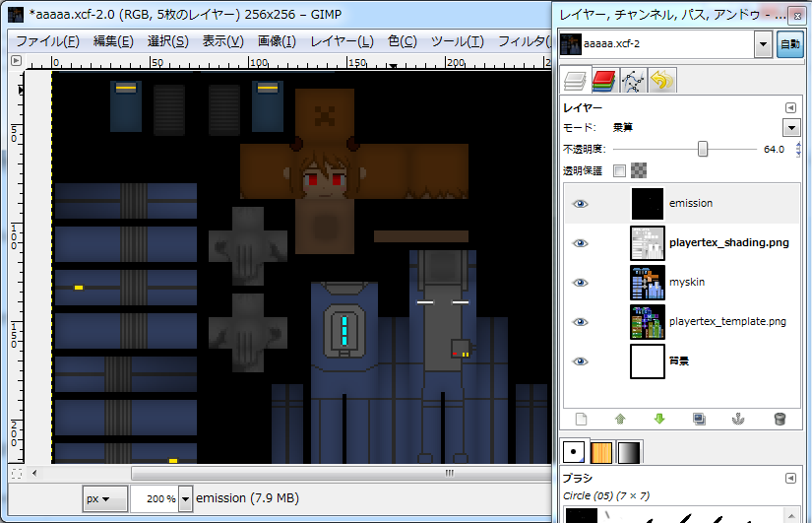Open the layer mode 乗算 dropdown
The image size is (812, 523).
tap(791, 127)
